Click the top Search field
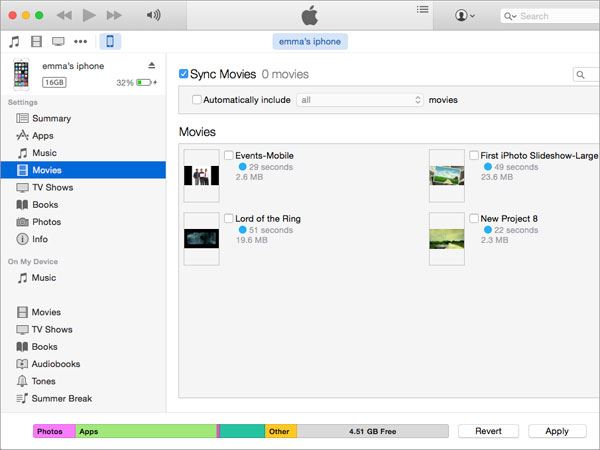 (x=550, y=16)
